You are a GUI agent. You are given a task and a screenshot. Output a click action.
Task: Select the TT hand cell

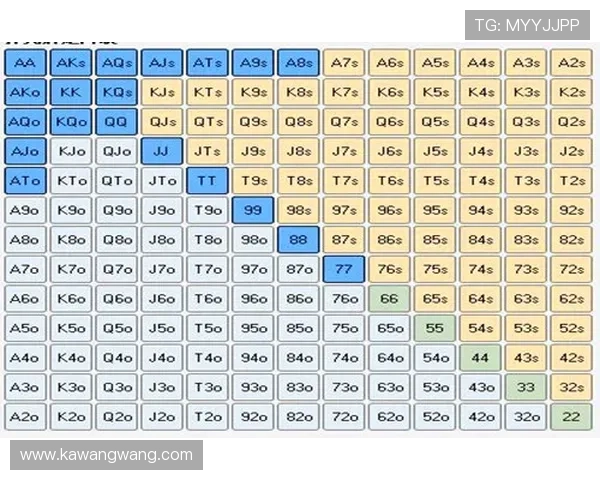pyautogui.click(x=207, y=181)
